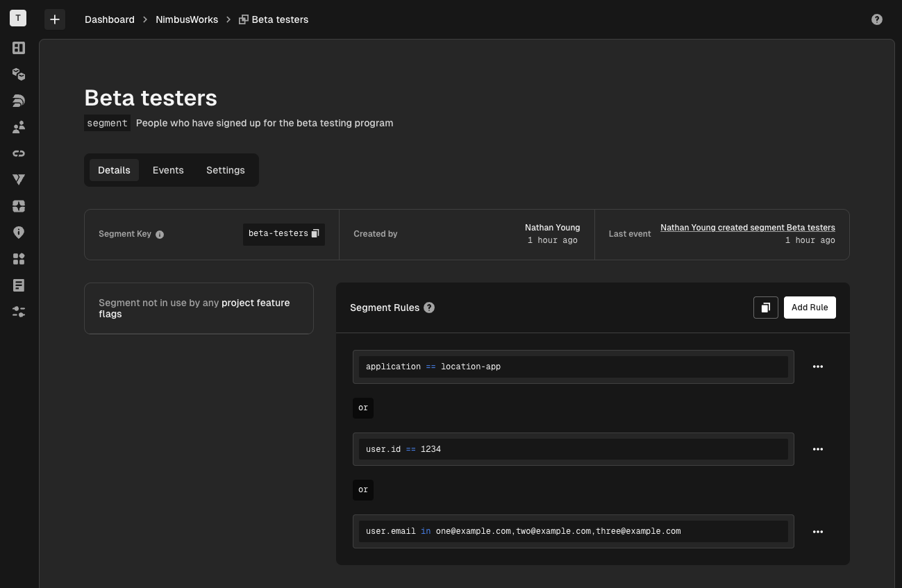This screenshot has width=902, height=588.
Task: Click the 'Created by' label
Action: tap(376, 234)
